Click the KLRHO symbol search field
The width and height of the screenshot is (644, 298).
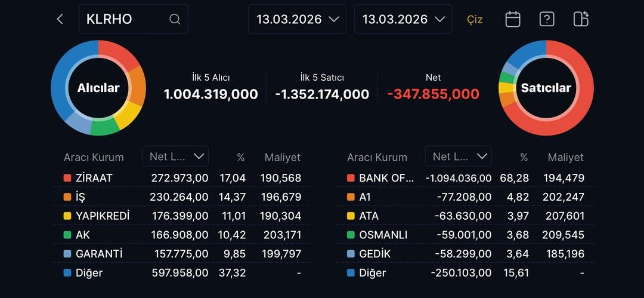[x=125, y=19]
